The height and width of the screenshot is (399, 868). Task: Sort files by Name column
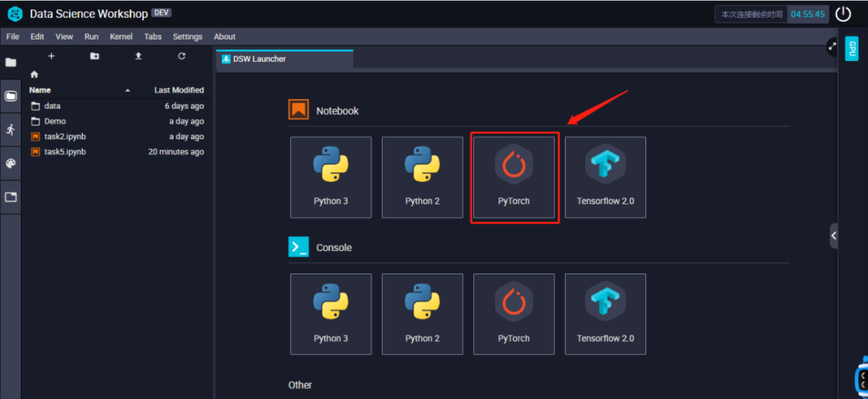pos(40,90)
